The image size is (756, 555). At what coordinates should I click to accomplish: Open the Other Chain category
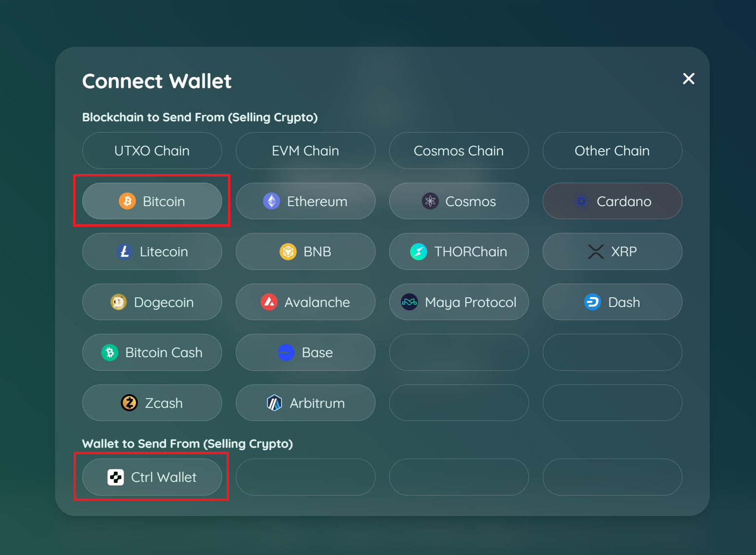pos(612,151)
